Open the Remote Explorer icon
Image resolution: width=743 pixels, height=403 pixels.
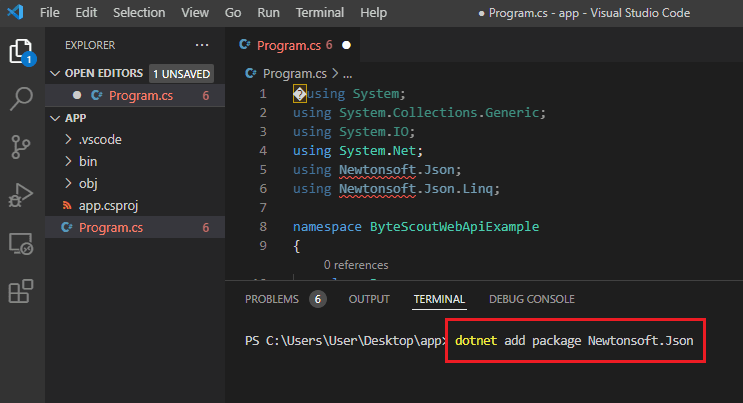[21, 243]
